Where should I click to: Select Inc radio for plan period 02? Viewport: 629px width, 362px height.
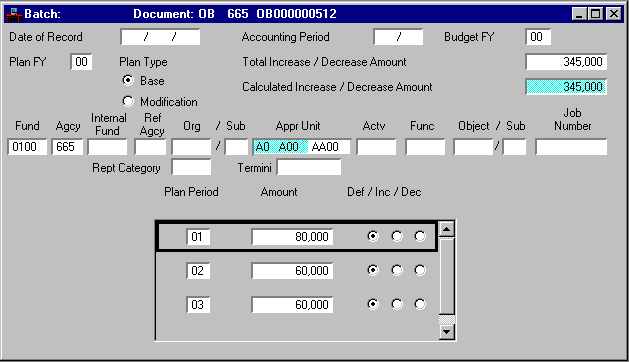[x=397, y=270]
